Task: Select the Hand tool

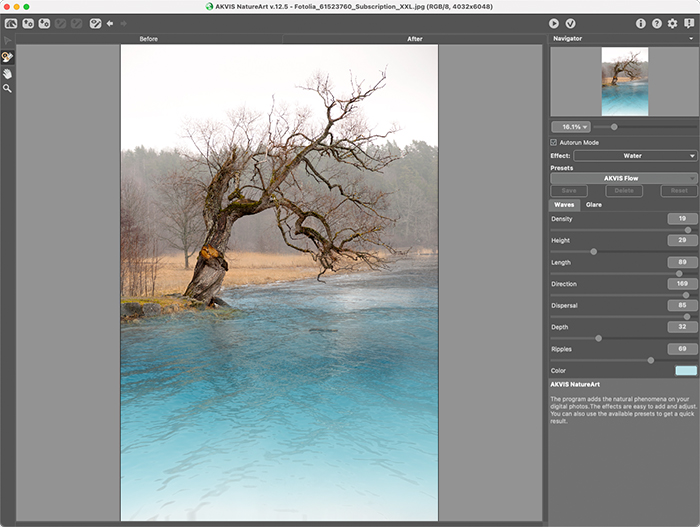Action: (8, 73)
